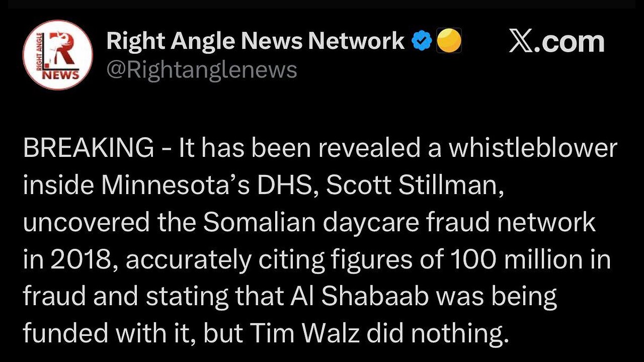
Task: Open the Right Angle News Network profile name
Action: (x=255, y=41)
